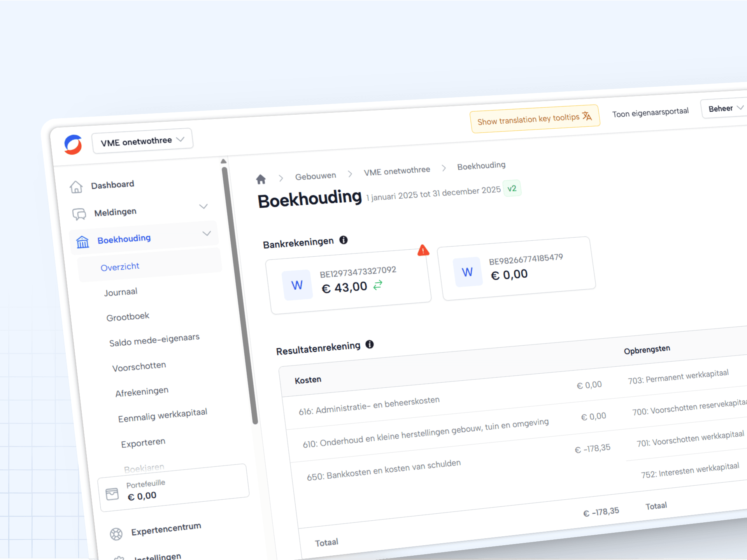Click the Expertencentrum lifebuoy icon

click(x=116, y=534)
